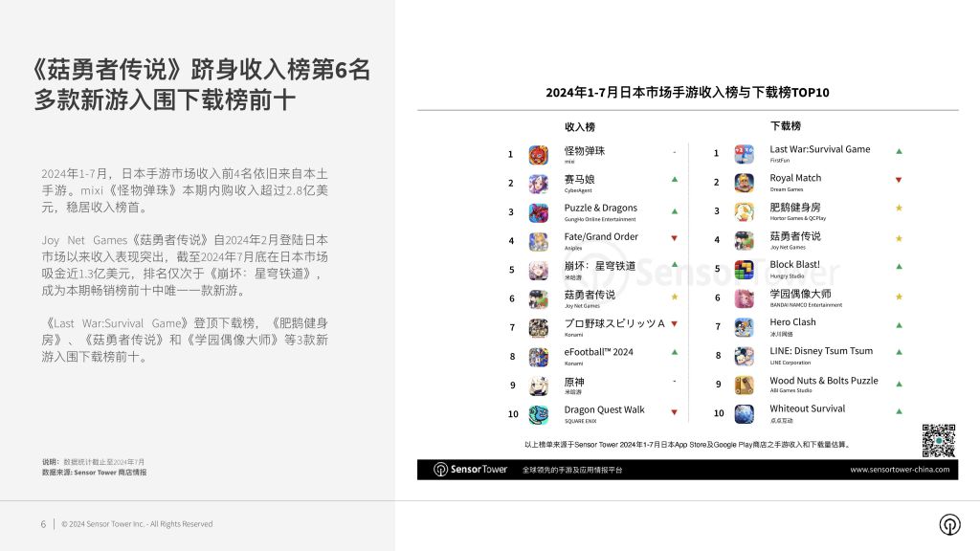Click the text Block Blast!
980x551 pixels.
pos(795,265)
